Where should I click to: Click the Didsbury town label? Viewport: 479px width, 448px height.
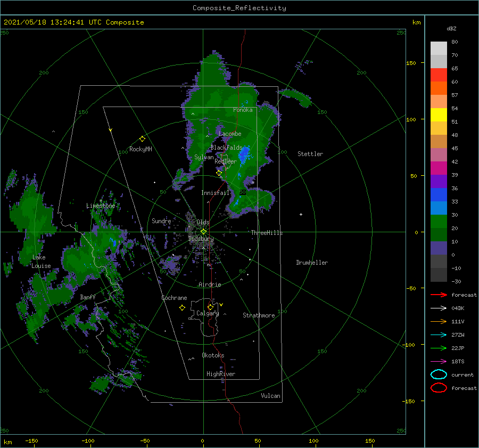(x=201, y=239)
